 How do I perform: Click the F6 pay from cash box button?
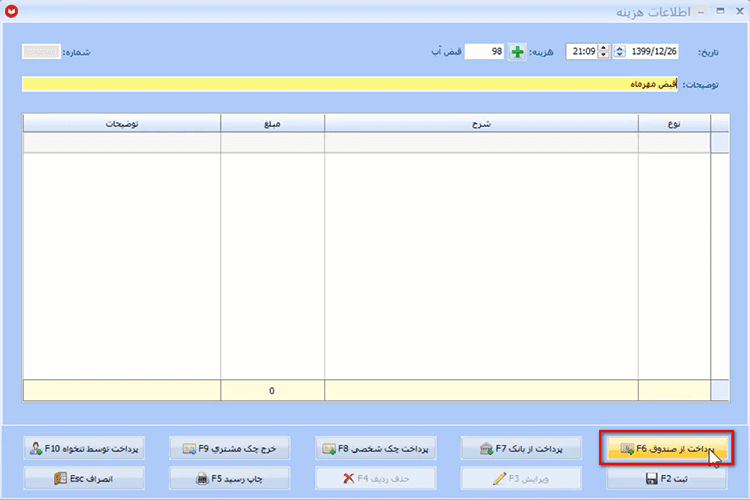click(x=666, y=448)
